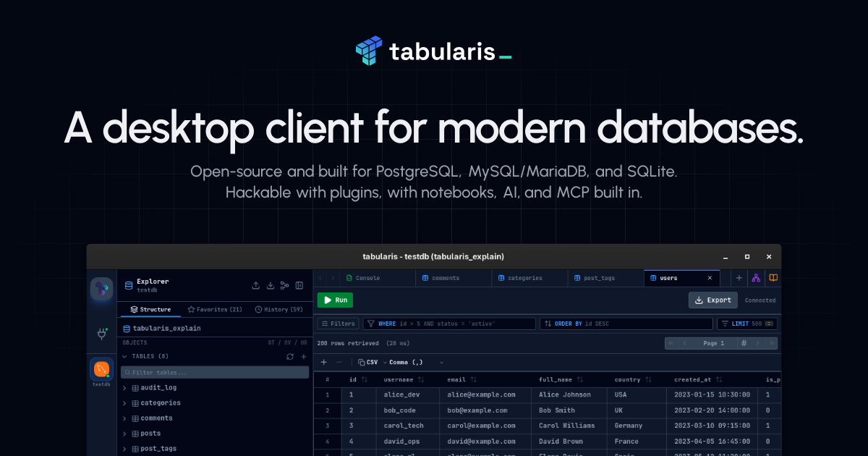Open the orange notebook icon in the tab bar
The width and height of the screenshot is (868, 456).
(773, 278)
